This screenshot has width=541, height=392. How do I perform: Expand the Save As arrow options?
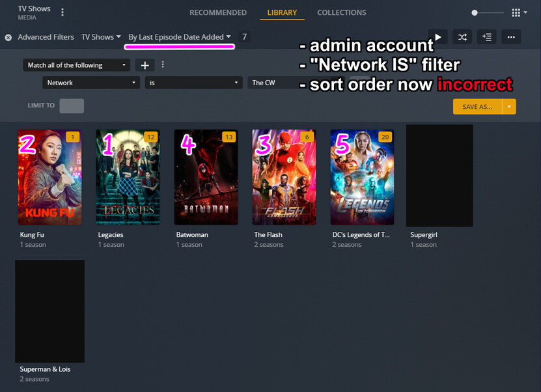509,107
